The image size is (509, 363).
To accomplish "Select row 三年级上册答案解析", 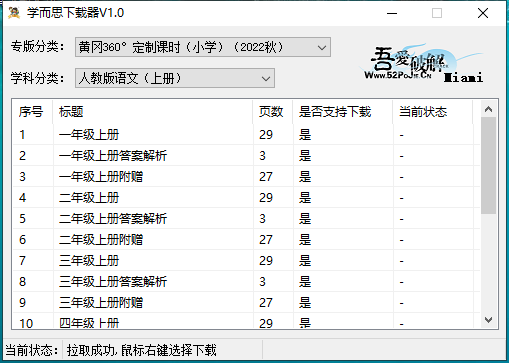I will [x=246, y=282].
